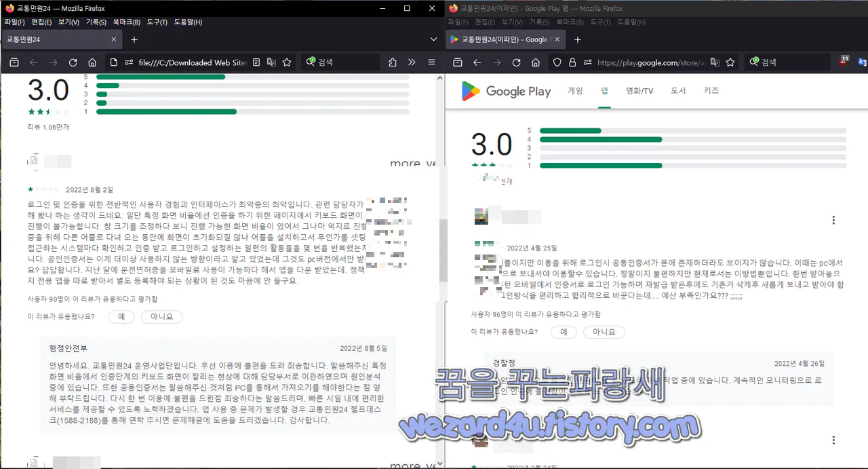This screenshot has width=868, height=469.
Task: Click review date 2022년 8월 2일
Action: pyautogui.click(x=90, y=189)
